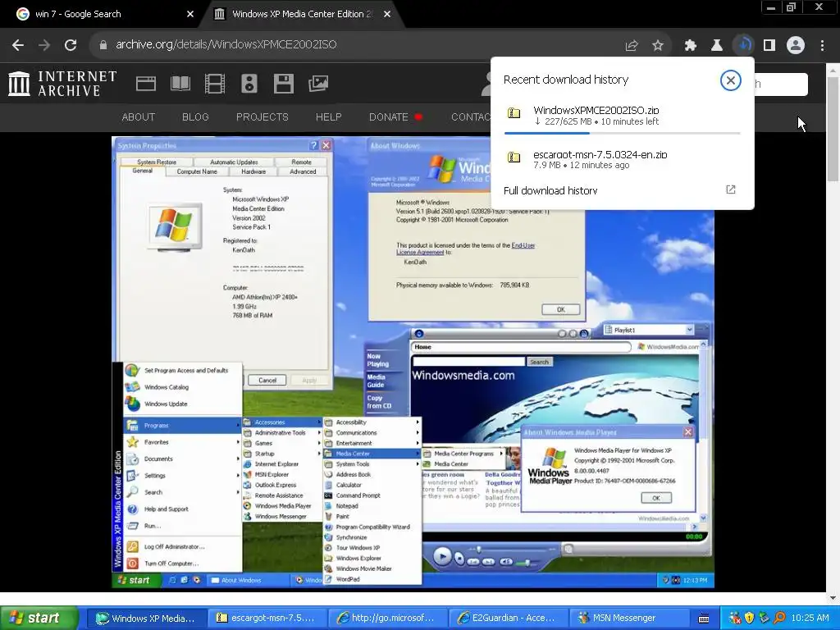Click the security shield tray icon
Image resolution: width=840 pixels, height=630 pixels.
(749, 619)
